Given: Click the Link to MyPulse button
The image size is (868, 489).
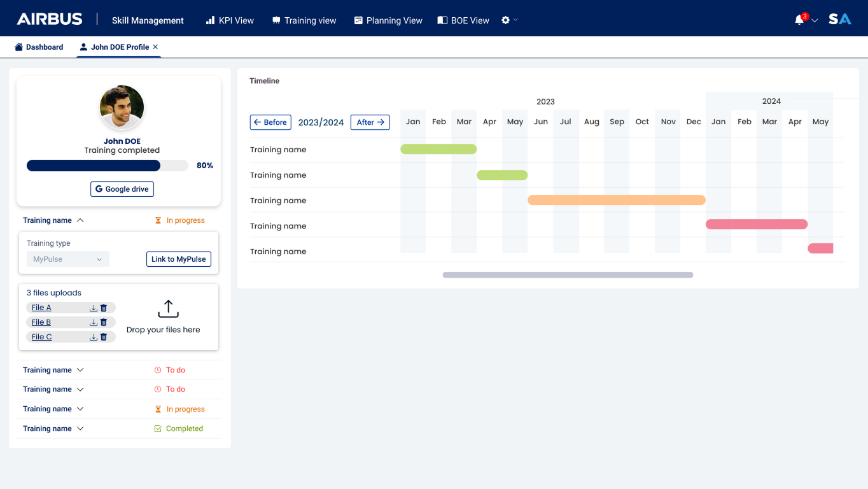Looking at the screenshot, I should 178,259.
